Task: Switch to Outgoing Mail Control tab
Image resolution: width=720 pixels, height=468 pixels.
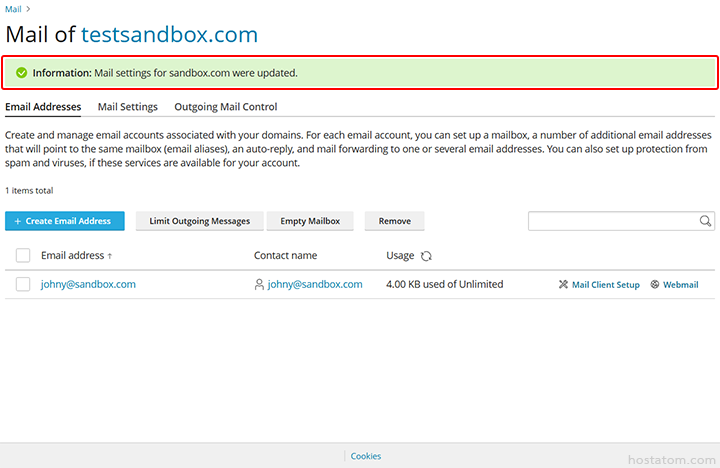Action: 225,107
